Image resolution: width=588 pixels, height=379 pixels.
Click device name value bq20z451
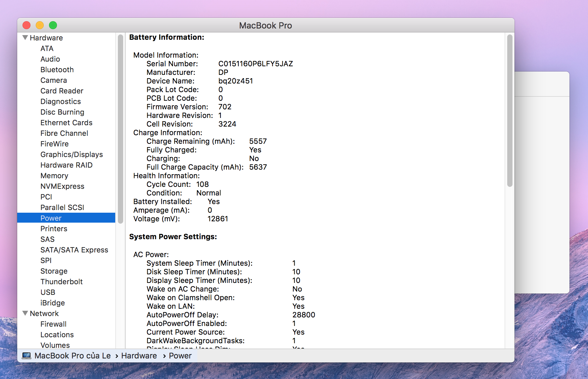pos(236,81)
